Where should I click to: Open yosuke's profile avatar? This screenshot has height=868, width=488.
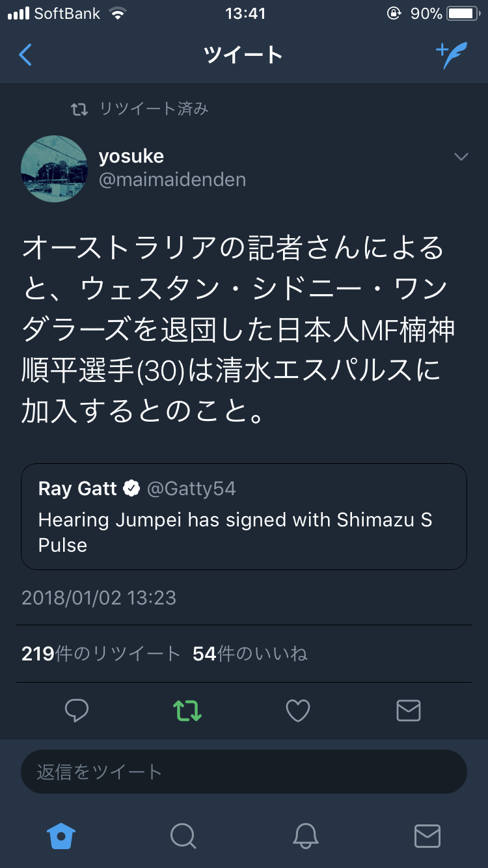54,169
